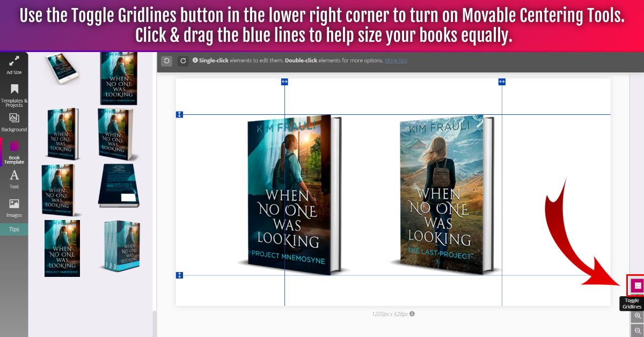Click the zoom in magnifier button
This screenshot has width=644, height=337.
(638, 316)
